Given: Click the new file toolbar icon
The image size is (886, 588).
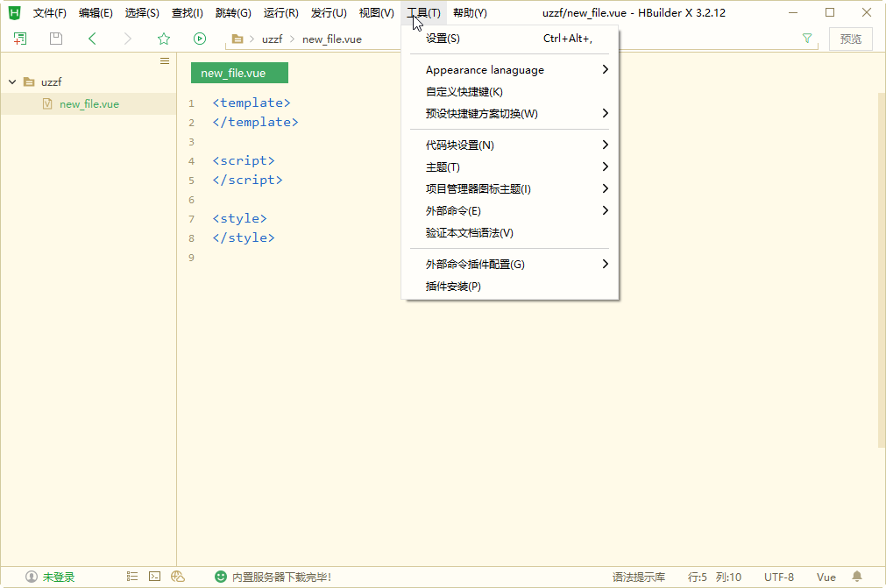Looking at the screenshot, I should point(20,39).
